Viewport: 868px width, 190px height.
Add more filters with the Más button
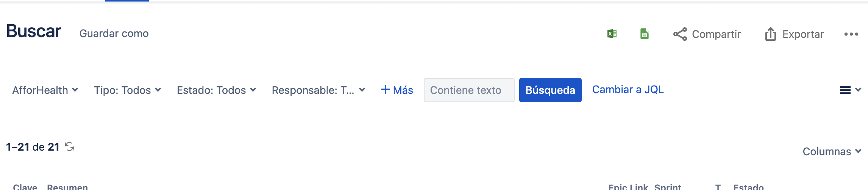[x=397, y=90]
